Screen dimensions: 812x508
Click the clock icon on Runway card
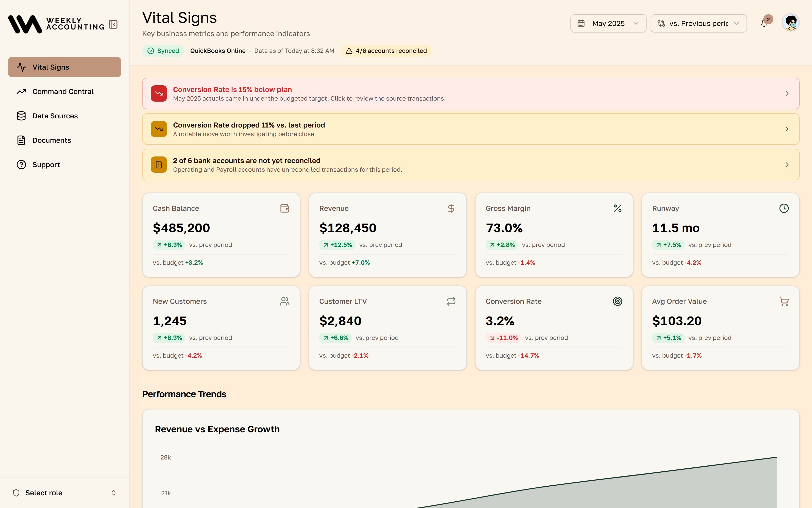(784, 208)
